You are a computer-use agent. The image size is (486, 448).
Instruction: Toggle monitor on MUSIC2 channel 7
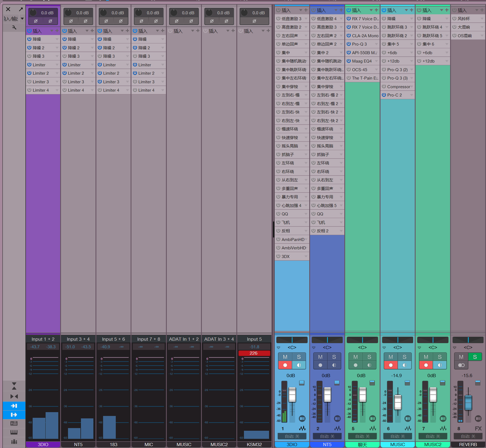pos(440,365)
